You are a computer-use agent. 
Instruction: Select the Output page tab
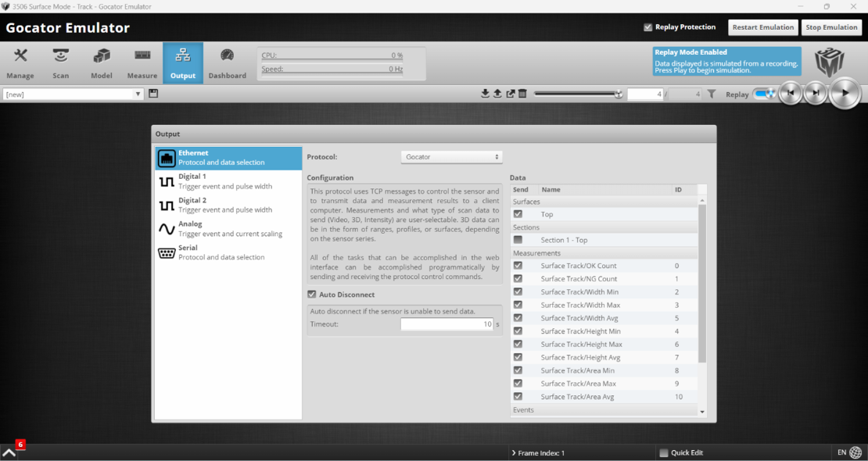(183, 63)
